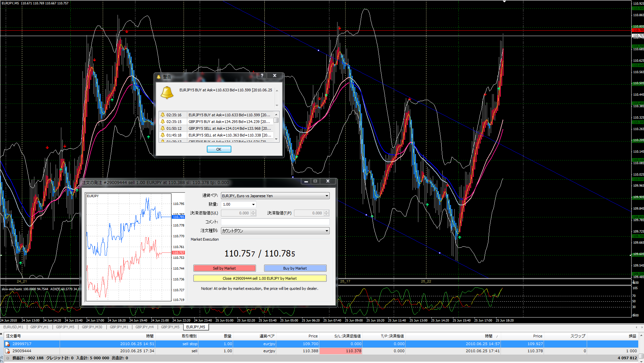
Task: Increase the S/L value with stepper up arrow
Action: 253,212
